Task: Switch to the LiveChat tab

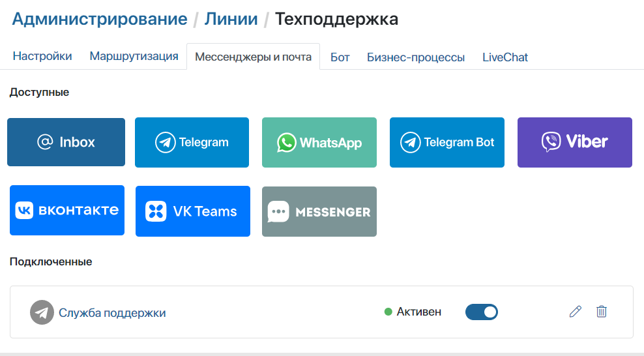Action: [505, 57]
